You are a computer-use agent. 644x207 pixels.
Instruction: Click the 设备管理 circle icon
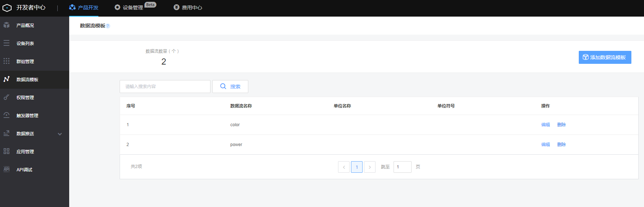click(117, 7)
